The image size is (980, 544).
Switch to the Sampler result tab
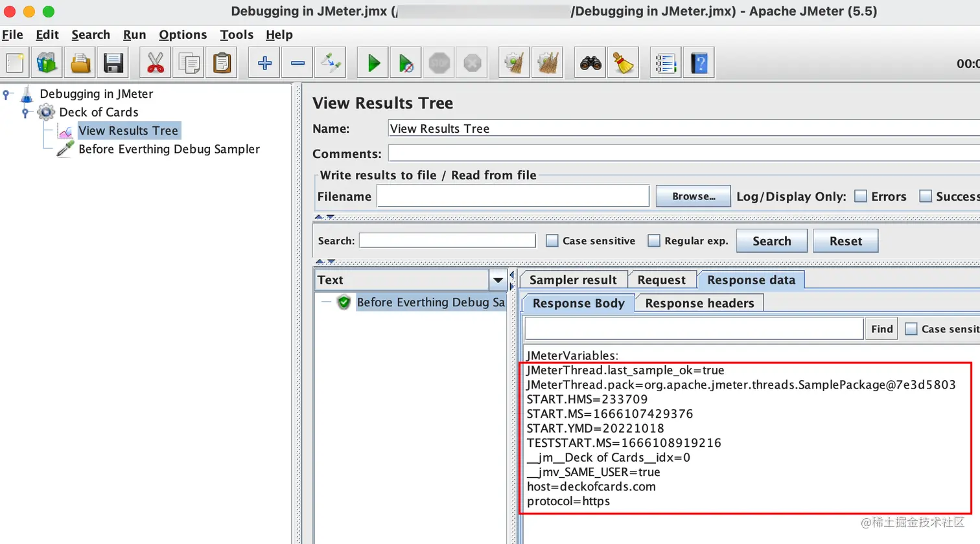coord(573,280)
